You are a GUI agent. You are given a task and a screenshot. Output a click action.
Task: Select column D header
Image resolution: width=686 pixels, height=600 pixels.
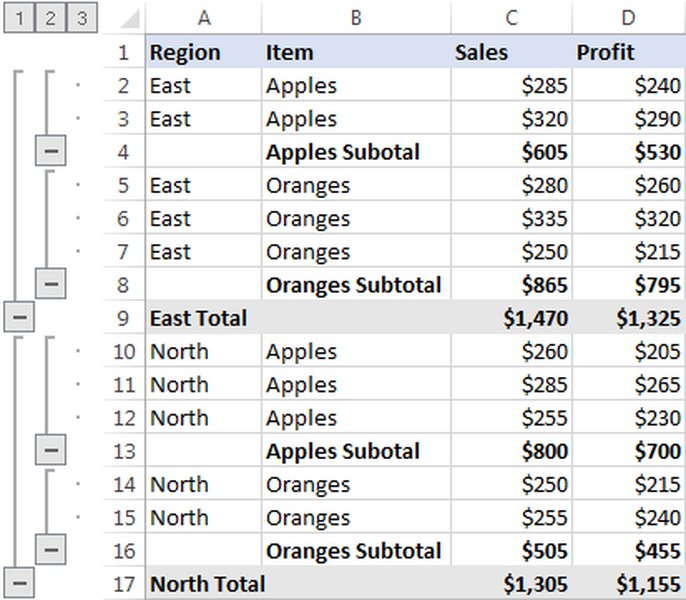(x=629, y=18)
